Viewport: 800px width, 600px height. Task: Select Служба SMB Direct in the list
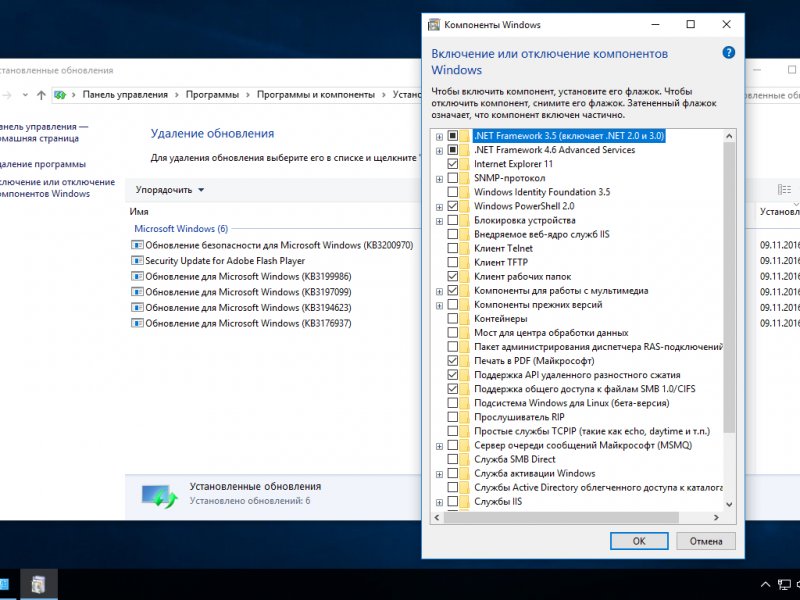(x=514, y=459)
